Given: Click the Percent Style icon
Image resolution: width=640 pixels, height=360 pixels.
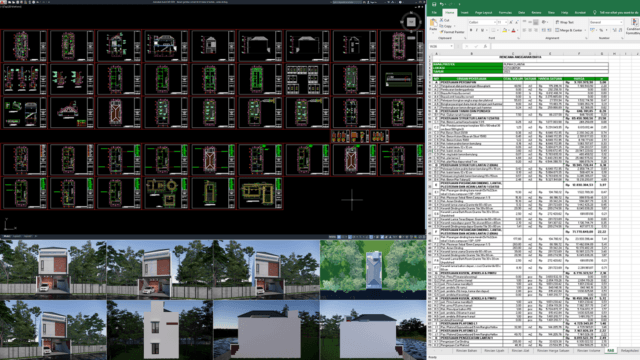Looking at the screenshot, I should (x=601, y=30).
